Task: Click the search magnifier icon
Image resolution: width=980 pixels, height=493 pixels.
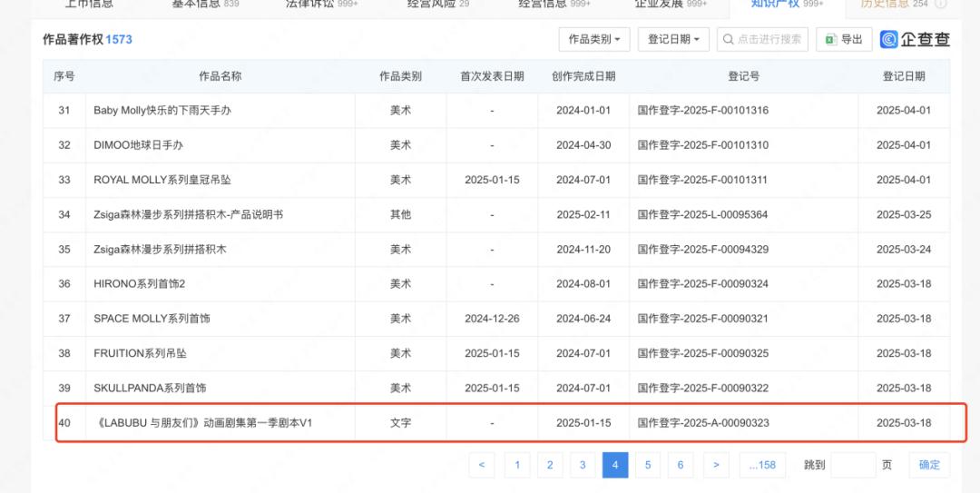Action: 728,39
